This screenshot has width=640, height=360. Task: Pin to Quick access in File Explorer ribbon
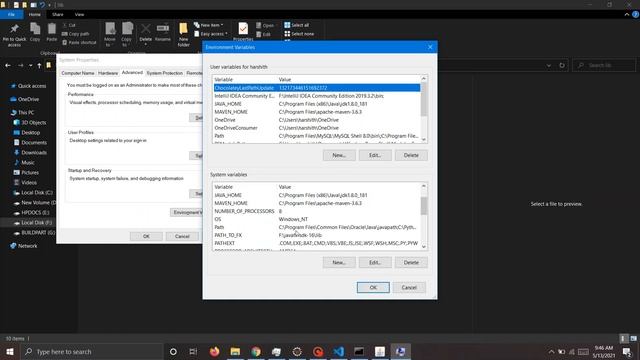coord(14,35)
